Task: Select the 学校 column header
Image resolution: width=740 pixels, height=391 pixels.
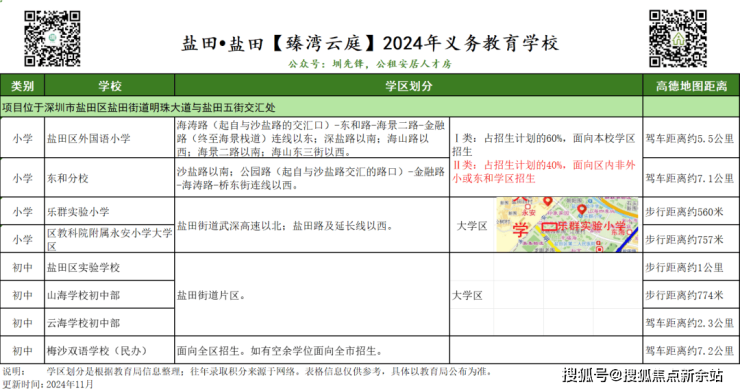Action: pyautogui.click(x=109, y=85)
